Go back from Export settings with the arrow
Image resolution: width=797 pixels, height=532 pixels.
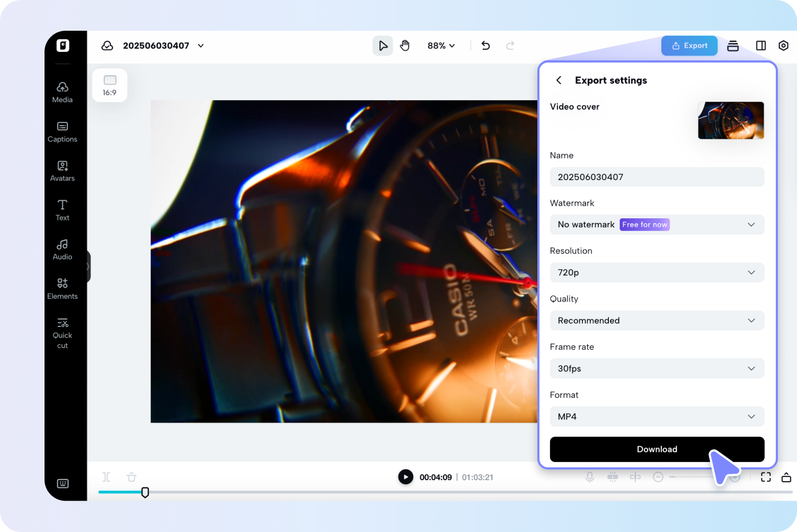[559, 80]
